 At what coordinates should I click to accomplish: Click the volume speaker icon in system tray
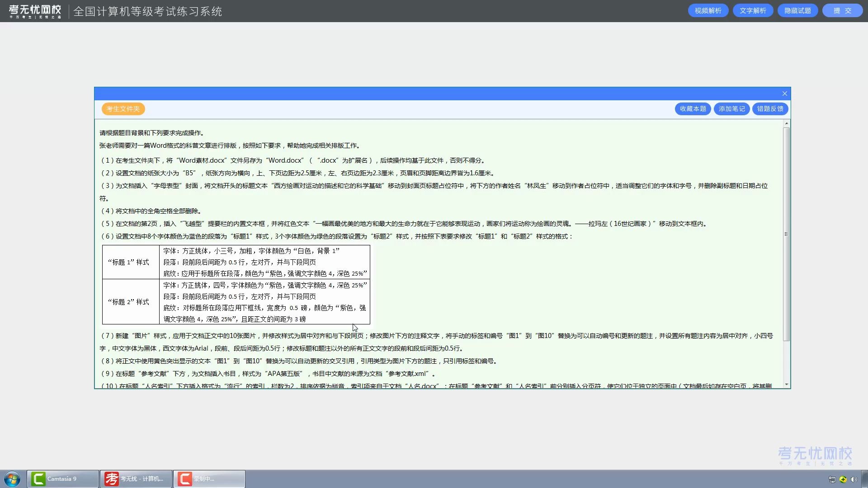(x=854, y=479)
